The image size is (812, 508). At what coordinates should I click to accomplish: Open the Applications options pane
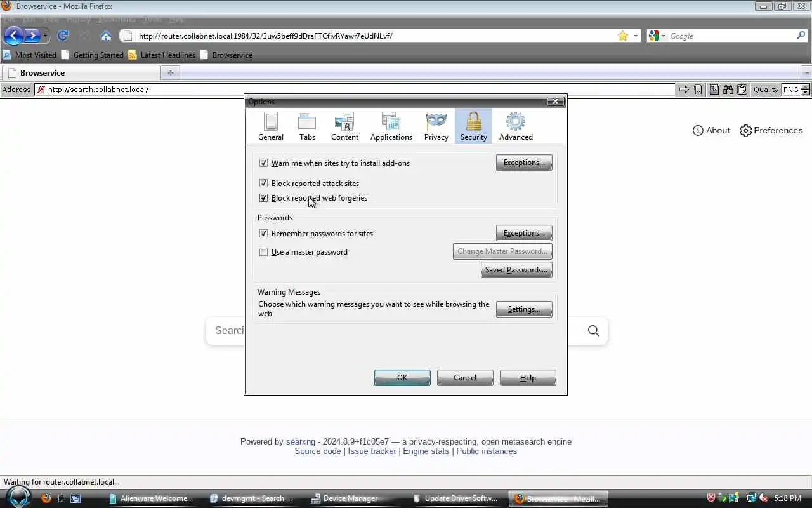click(x=391, y=126)
